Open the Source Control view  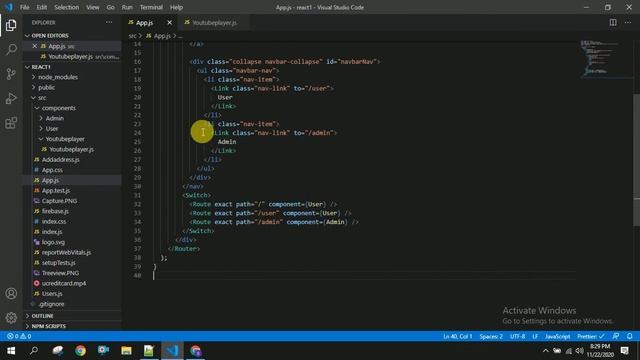tap(11, 74)
